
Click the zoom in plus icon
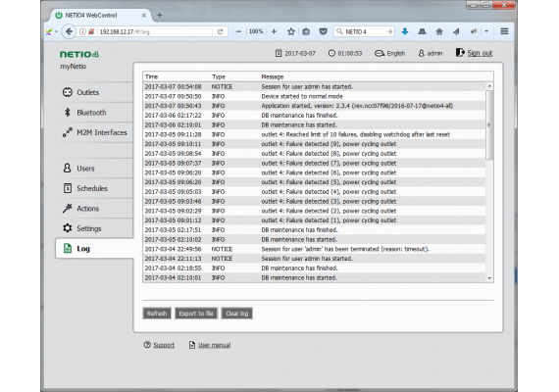pos(274,31)
